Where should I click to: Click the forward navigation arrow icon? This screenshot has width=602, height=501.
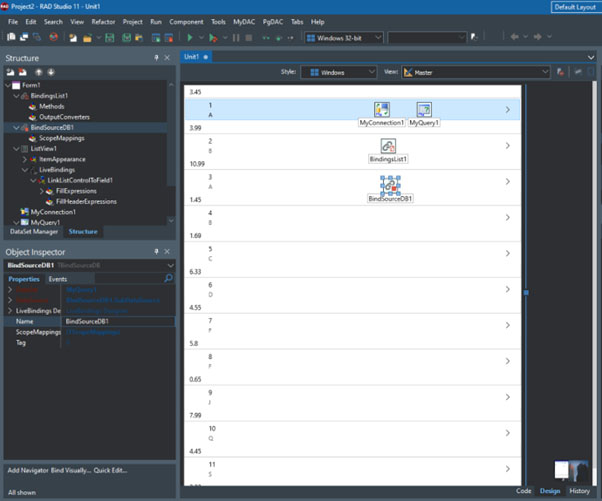pos(538,37)
